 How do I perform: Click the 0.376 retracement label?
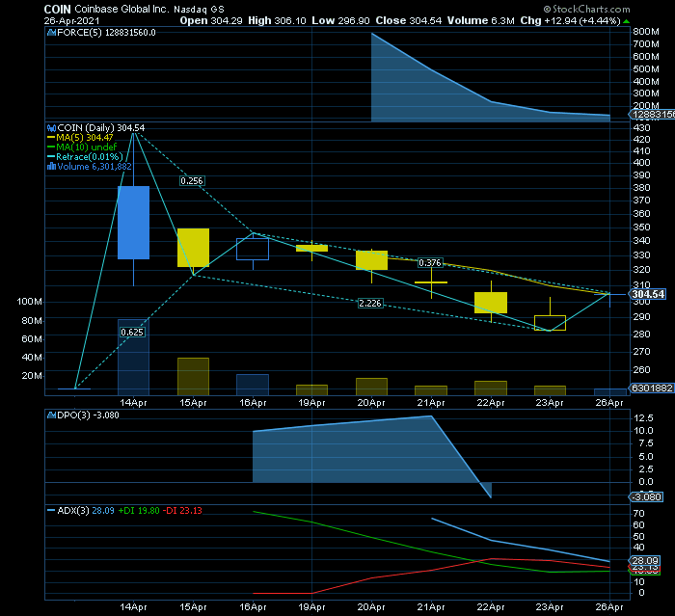coord(430,262)
